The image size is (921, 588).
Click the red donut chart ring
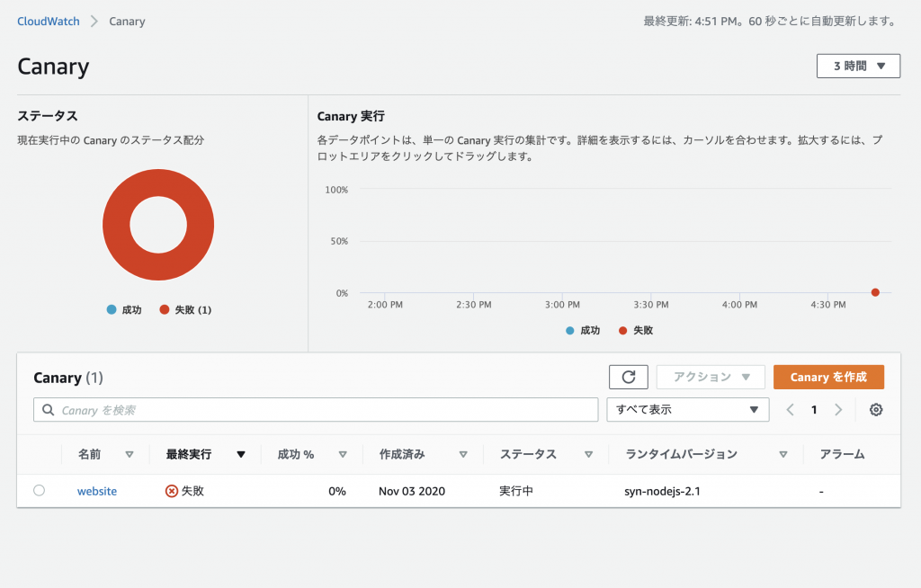coord(114,225)
